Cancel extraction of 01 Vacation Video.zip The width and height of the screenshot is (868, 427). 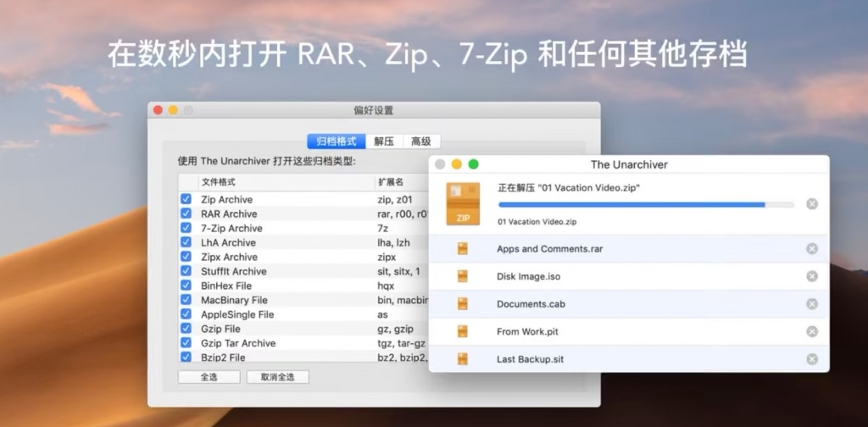(812, 203)
